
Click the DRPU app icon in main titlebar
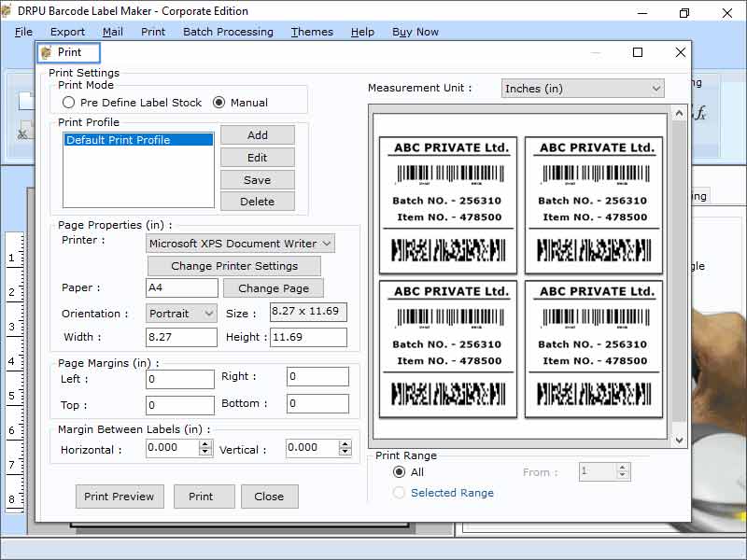point(7,10)
